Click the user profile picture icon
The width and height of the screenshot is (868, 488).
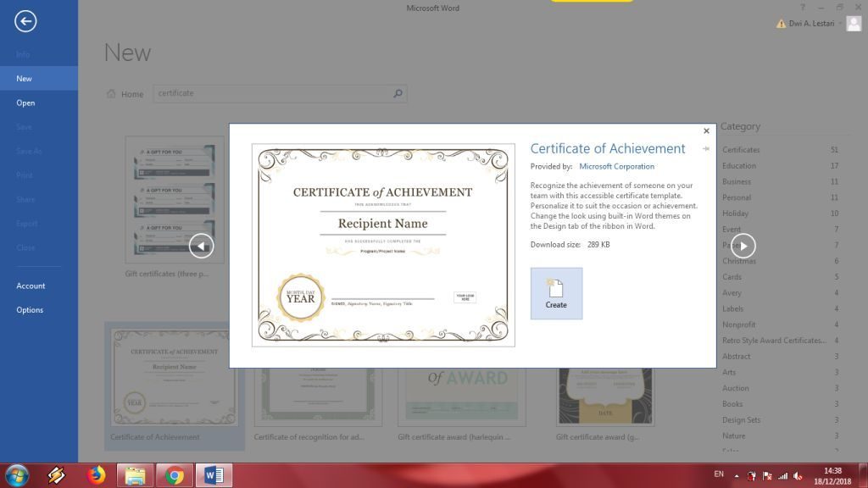[x=854, y=24]
